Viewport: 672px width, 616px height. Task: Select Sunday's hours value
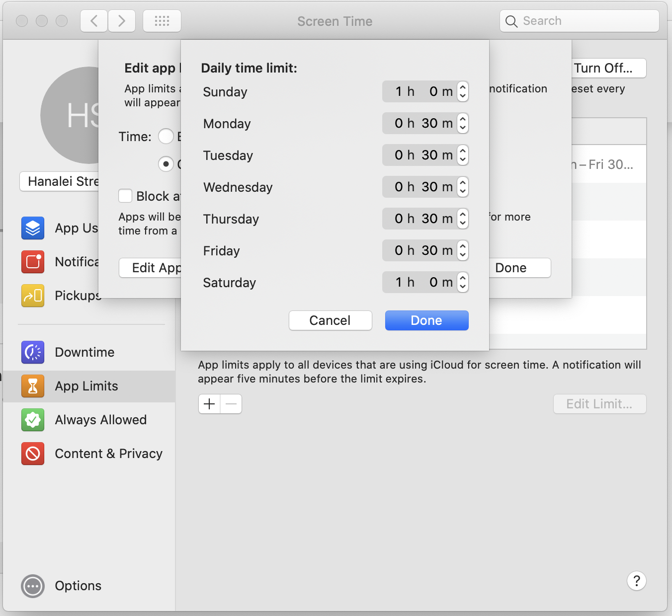399,91
